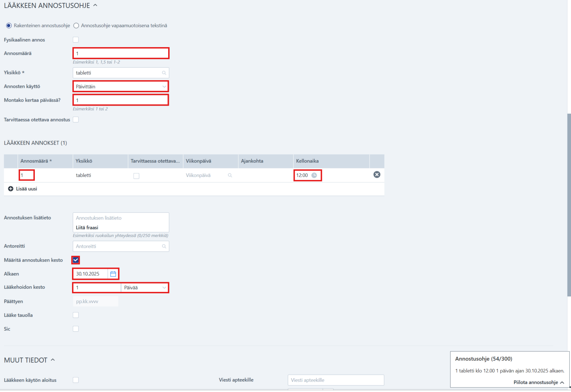Click the search icon in Yksikkö field
571x392 pixels.
(x=164, y=73)
